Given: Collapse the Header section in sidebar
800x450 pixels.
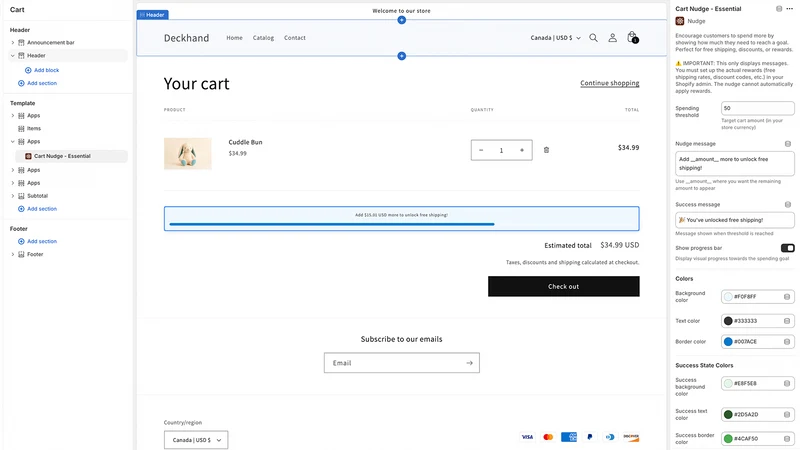Looking at the screenshot, I should pyautogui.click(x=13, y=56).
